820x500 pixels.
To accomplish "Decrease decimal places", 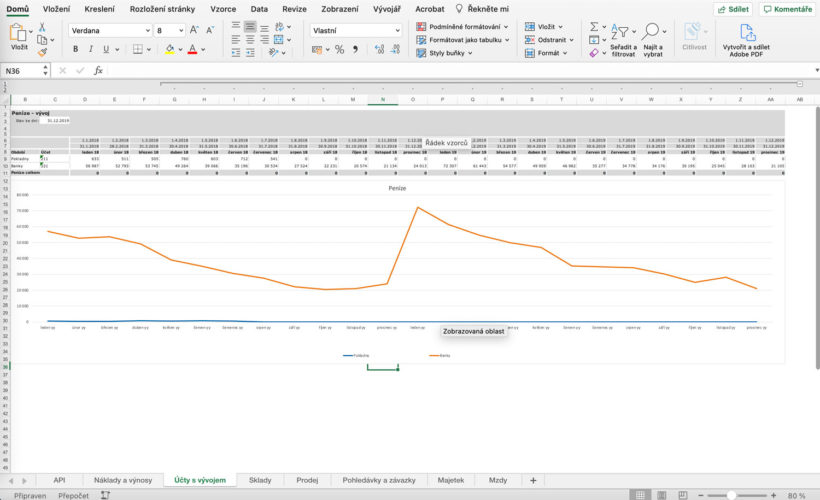I will (395, 49).
